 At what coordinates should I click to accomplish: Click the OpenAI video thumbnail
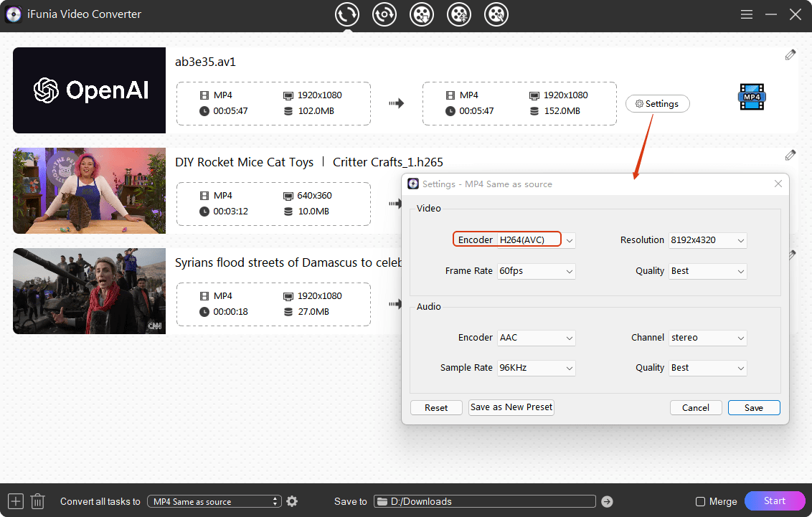tap(90, 90)
